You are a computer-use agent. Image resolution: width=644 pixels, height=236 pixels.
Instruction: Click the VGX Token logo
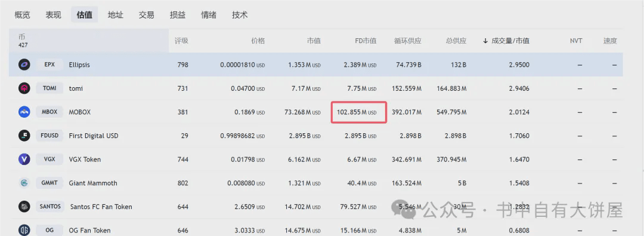(24, 160)
